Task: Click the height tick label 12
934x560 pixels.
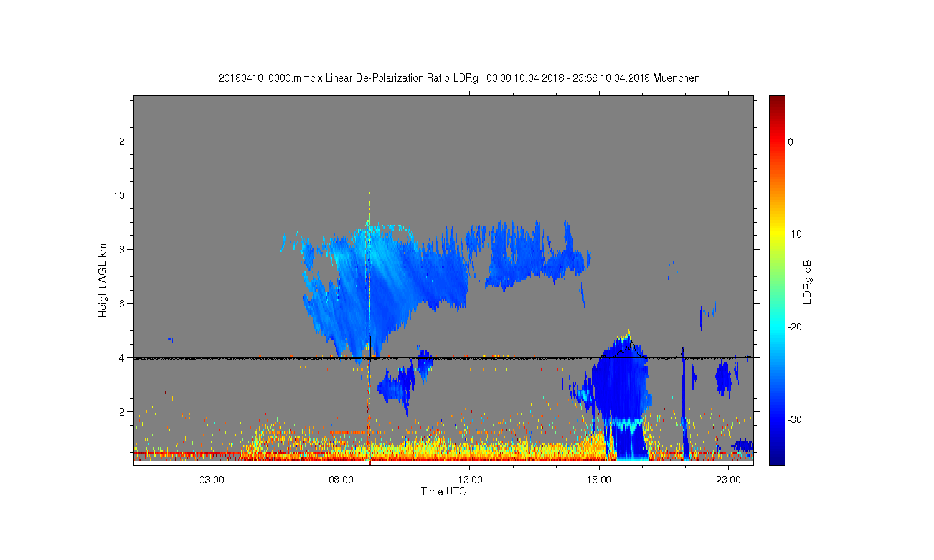Action: tap(118, 141)
